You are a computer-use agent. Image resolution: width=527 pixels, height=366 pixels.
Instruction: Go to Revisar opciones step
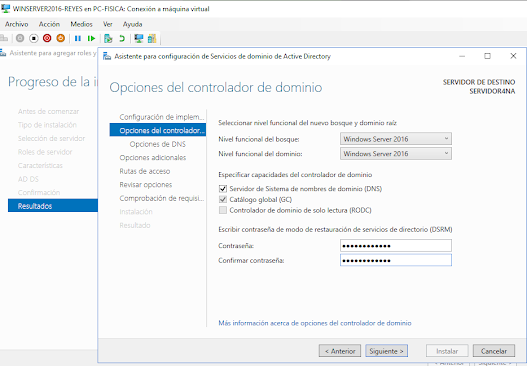pos(146,185)
